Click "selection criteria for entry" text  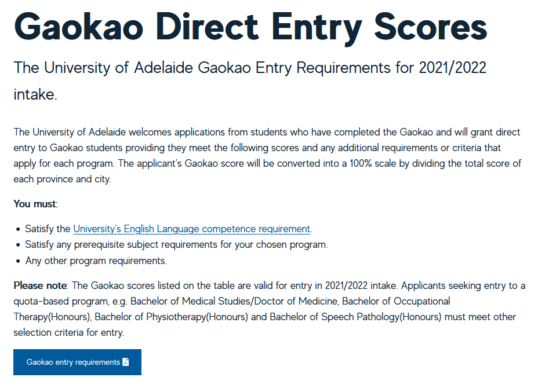coord(68,332)
